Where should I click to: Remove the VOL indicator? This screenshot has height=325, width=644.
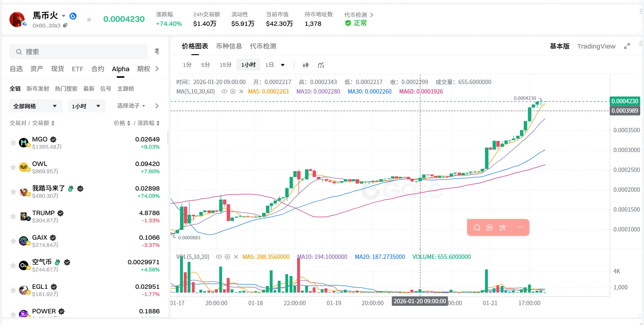tap(236, 257)
